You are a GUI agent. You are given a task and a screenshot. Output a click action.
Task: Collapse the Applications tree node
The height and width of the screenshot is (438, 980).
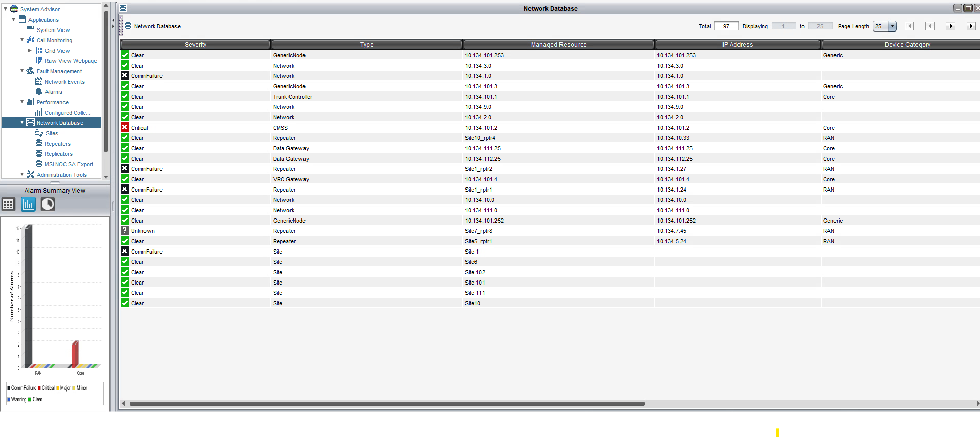pos(13,19)
